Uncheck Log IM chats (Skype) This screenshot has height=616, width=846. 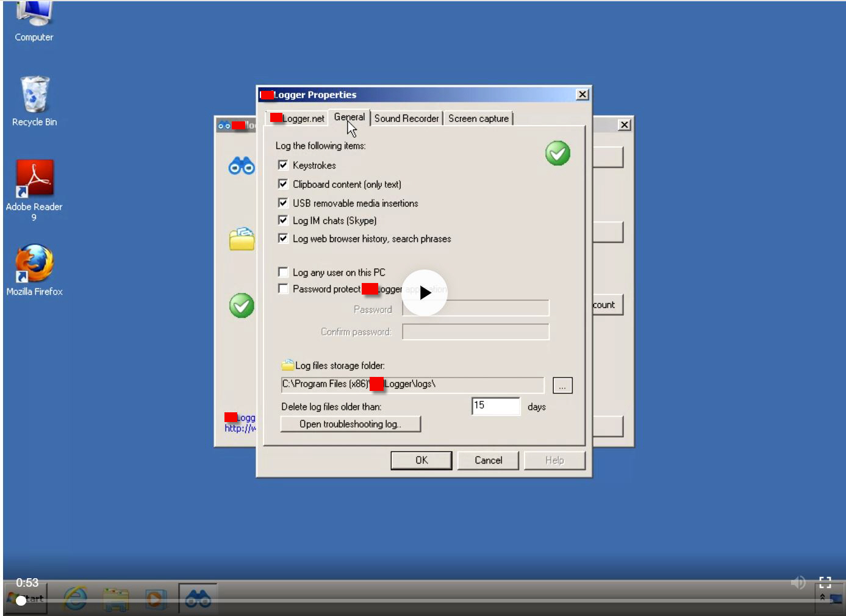pos(283,220)
